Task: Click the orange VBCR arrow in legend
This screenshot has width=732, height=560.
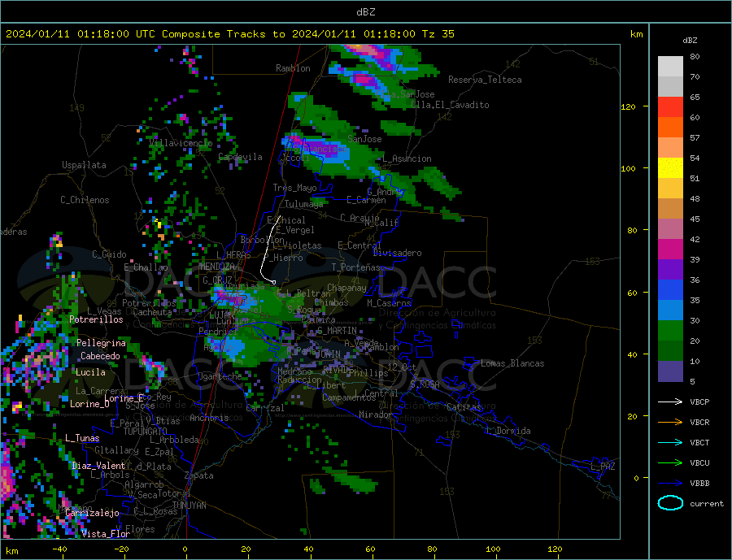Action: coord(670,423)
